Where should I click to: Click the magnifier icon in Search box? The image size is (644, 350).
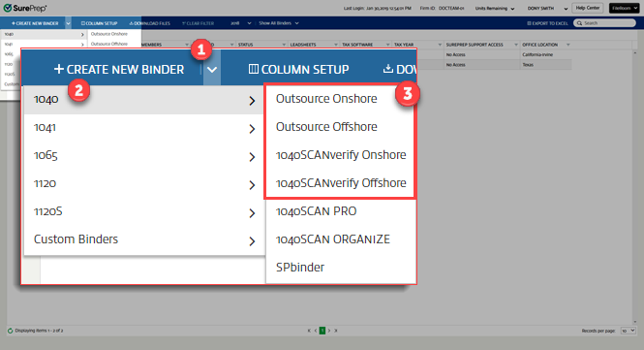pos(579,23)
